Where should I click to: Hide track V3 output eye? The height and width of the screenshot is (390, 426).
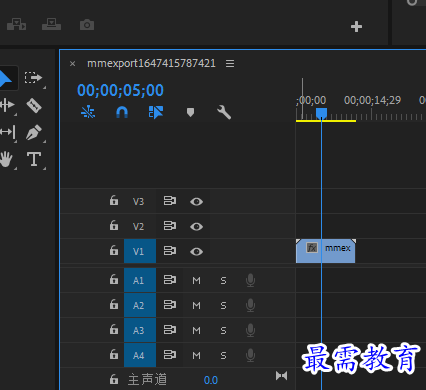coord(196,202)
